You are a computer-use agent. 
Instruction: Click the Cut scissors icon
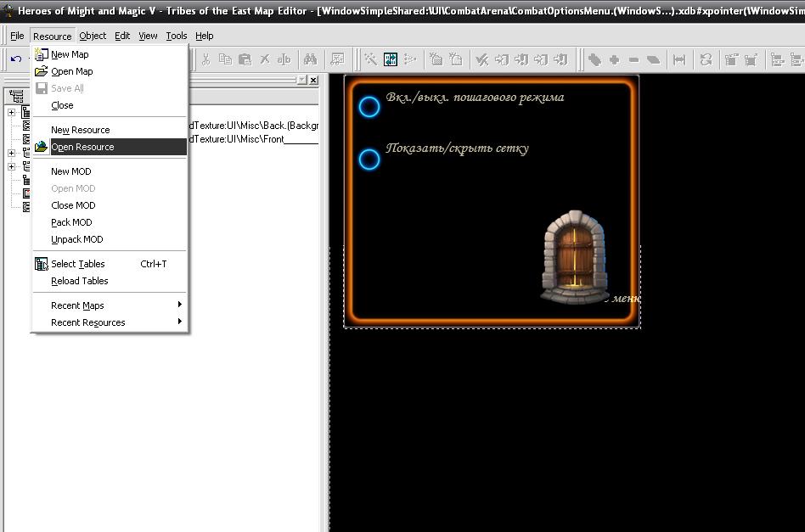click(205, 59)
